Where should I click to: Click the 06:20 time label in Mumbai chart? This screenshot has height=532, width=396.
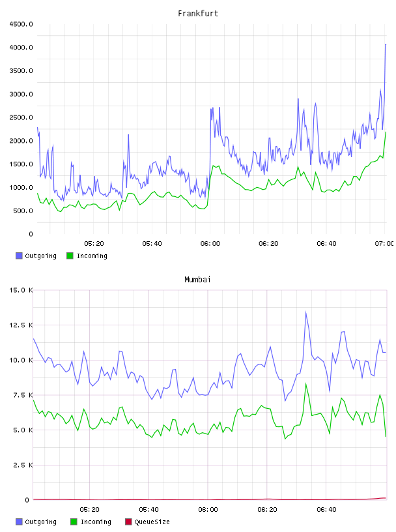pyautogui.click(x=267, y=510)
